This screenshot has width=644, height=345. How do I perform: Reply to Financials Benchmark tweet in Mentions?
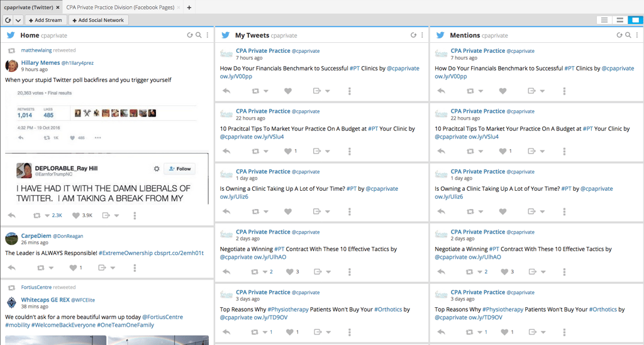(x=441, y=91)
